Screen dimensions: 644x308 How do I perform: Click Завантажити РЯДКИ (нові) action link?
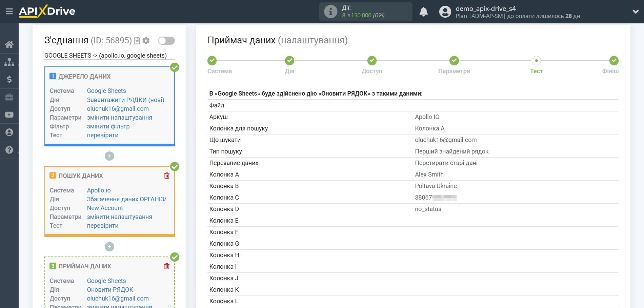(x=125, y=100)
